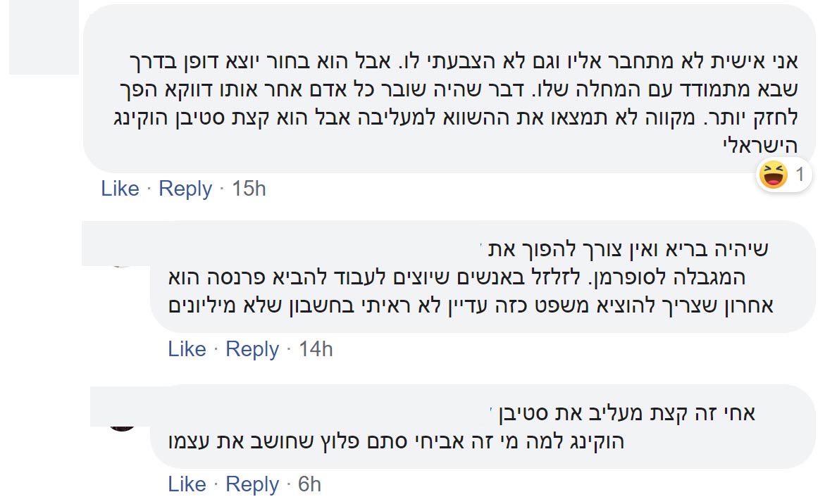
Task: Open the 6h reply author's dark avatar
Action: [x=121, y=420]
